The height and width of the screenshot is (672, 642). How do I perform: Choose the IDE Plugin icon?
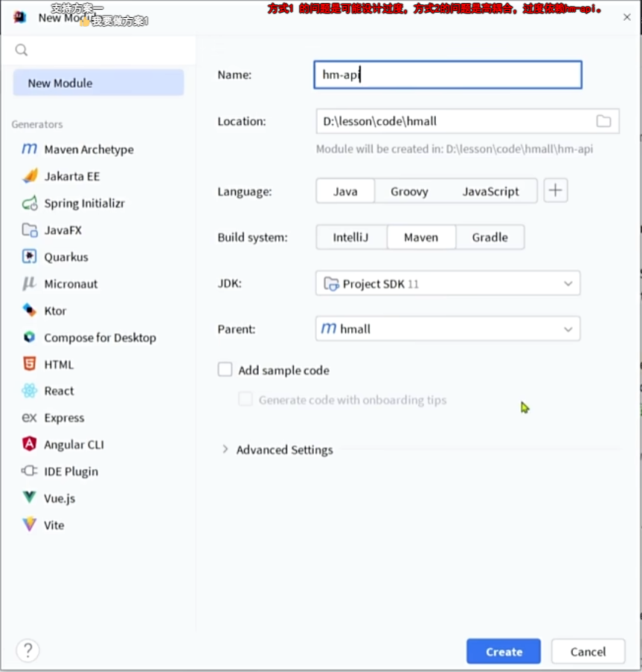[29, 471]
